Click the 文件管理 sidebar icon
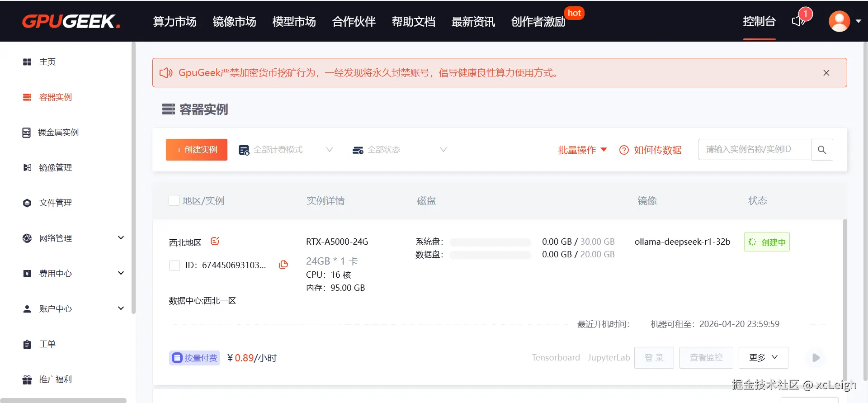Screen dimensions: 868x403 point(27,203)
